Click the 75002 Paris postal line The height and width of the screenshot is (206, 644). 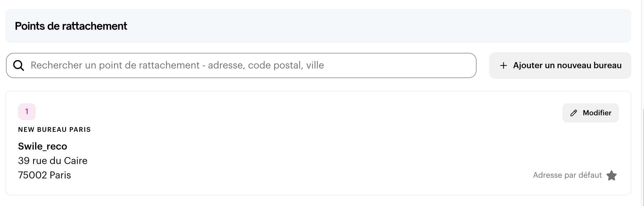[x=44, y=175]
